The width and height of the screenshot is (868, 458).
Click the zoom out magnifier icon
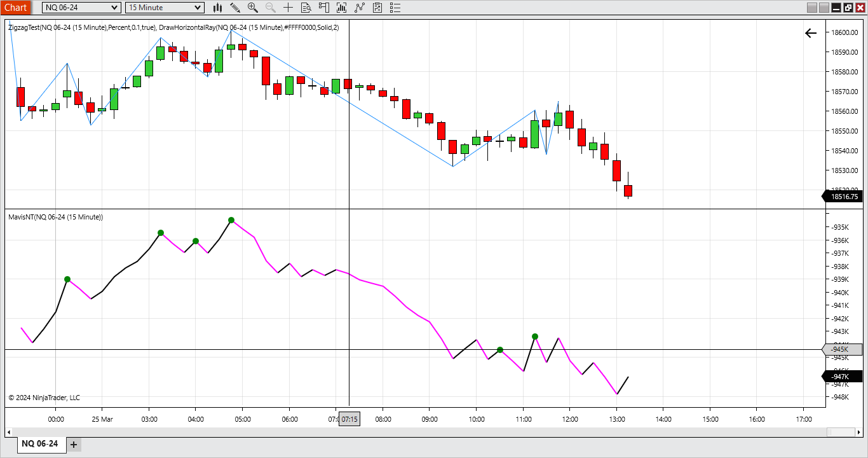click(x=271, y=8)
